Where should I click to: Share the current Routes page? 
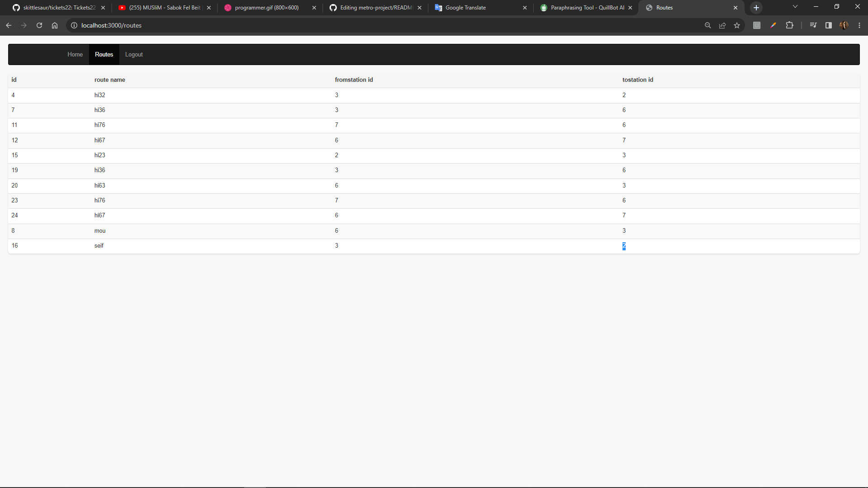click(722, 25)
